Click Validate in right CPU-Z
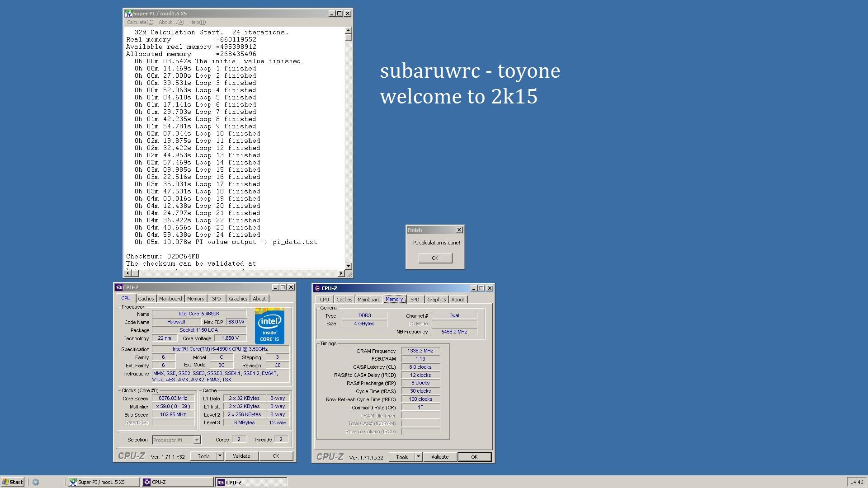Viewport: 868px width, 488px height. [x=440, y=457]
